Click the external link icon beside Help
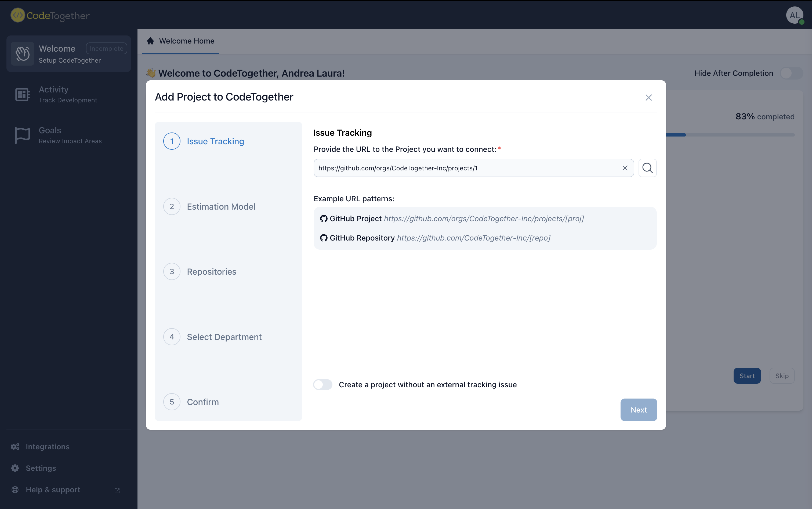 point(117,491)
